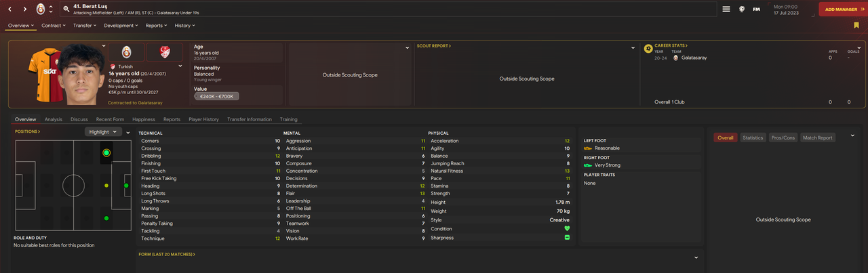This screenshot has height=273, width=868.
Task: Switch to the Discuss tab
Action: [79, 119]
